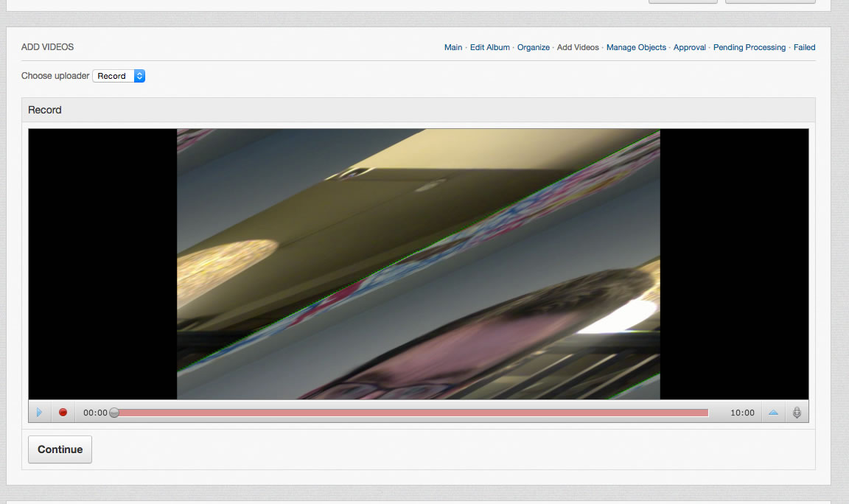Open the Main link
Screen dimensions: 849x504
[x=453, y=47]
